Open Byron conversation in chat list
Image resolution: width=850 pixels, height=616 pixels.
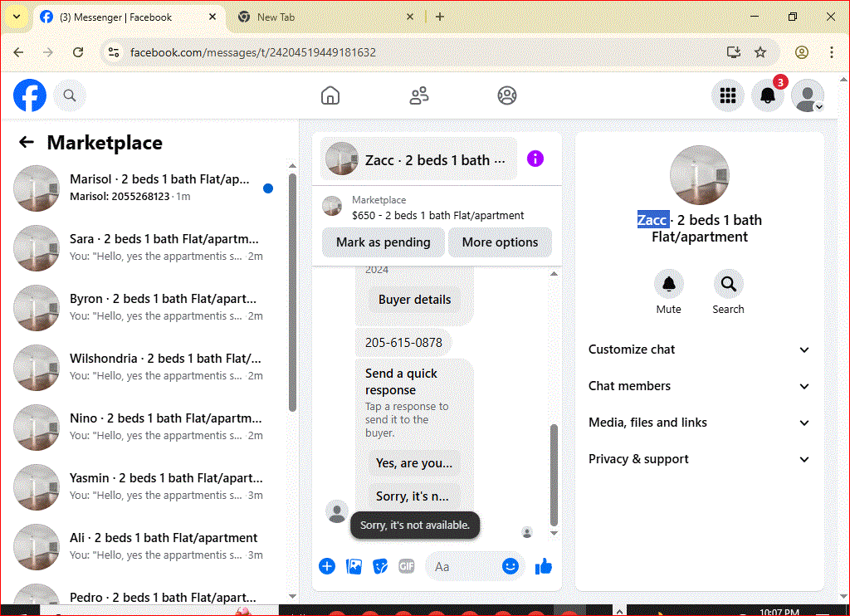click(x=145, y=307)
